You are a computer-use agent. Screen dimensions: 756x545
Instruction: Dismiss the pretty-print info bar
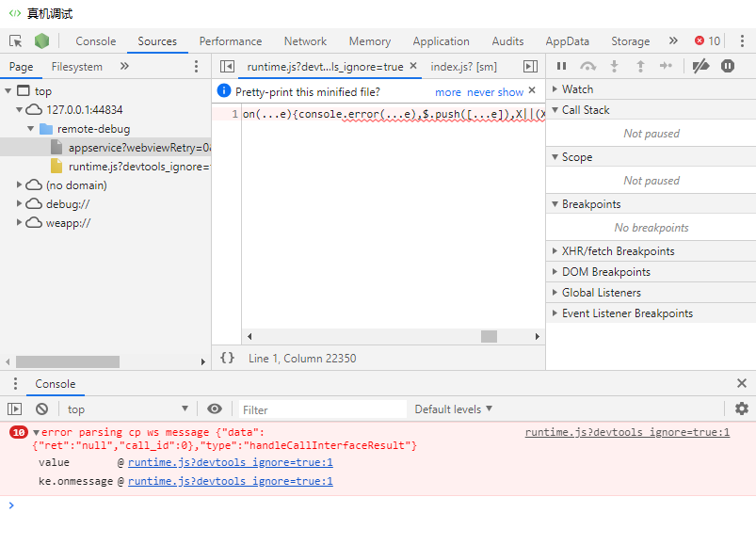(x=532, y=90)
